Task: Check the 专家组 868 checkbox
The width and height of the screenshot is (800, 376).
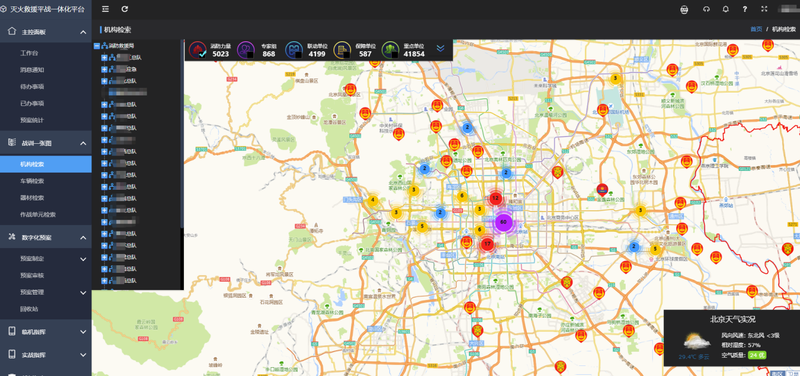Action: click(250, 54)
